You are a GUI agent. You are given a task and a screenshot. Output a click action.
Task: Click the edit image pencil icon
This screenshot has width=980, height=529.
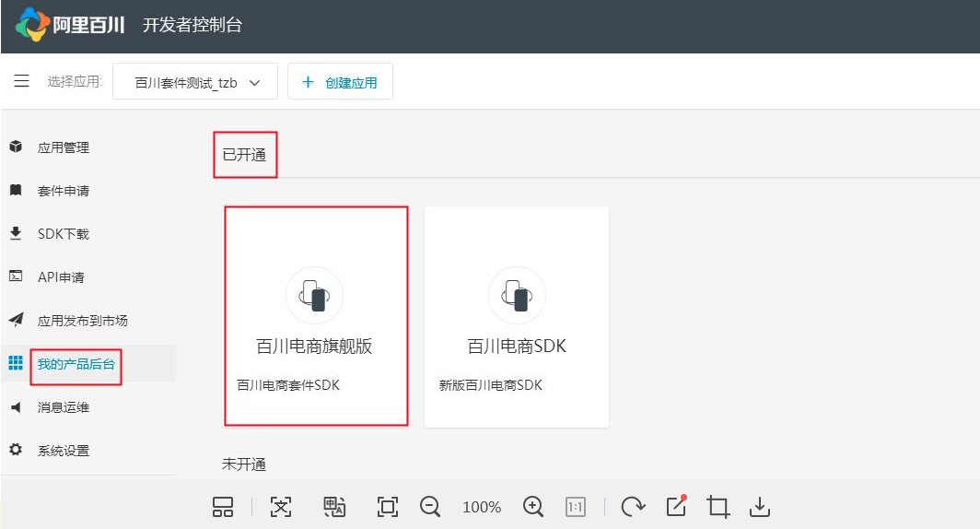(676, 506)
